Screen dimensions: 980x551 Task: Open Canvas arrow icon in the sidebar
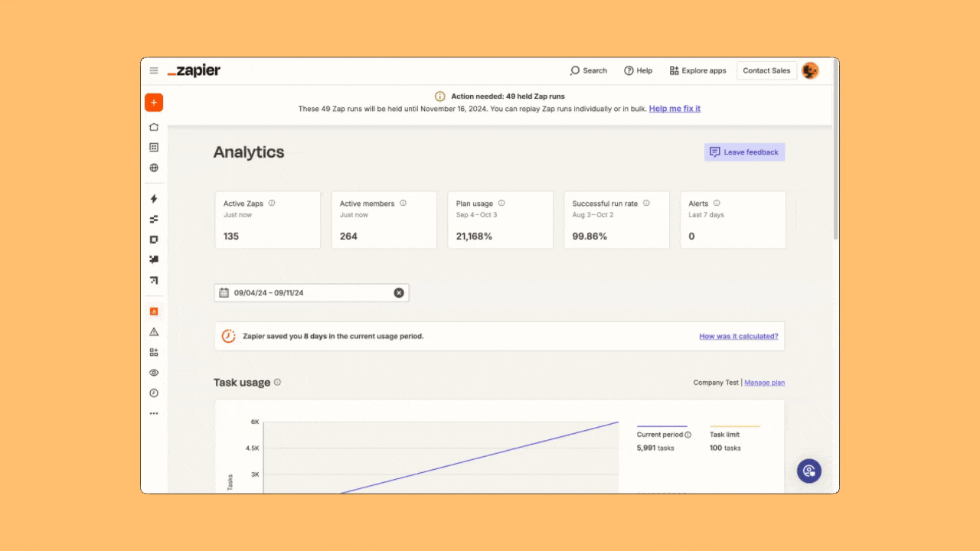(154, 280)
